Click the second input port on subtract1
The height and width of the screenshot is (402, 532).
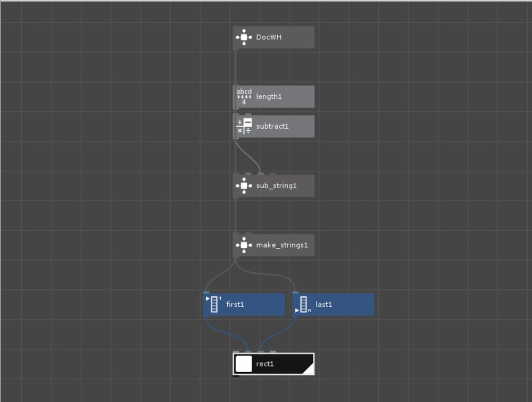(x=248, y=114)
